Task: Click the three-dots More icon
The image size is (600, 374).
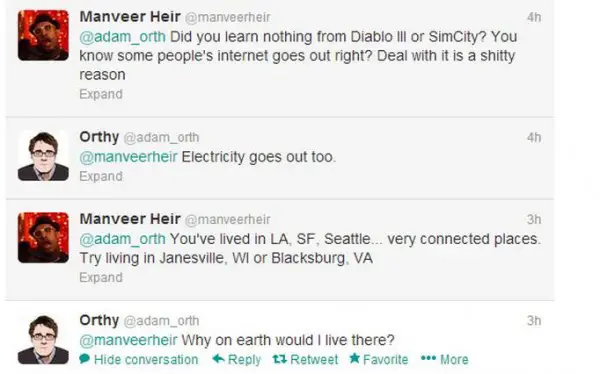Action: click(428, 358)
